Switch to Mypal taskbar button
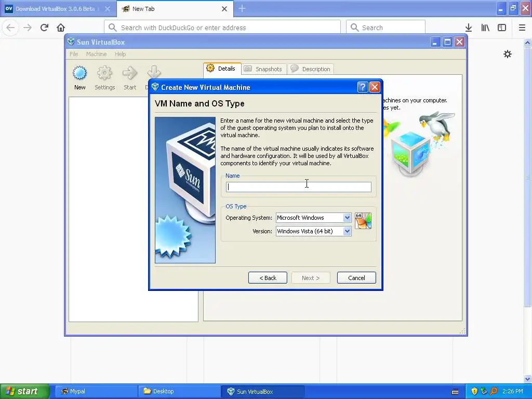Viewport: 532px width, 399px height. tap(96, 391)
